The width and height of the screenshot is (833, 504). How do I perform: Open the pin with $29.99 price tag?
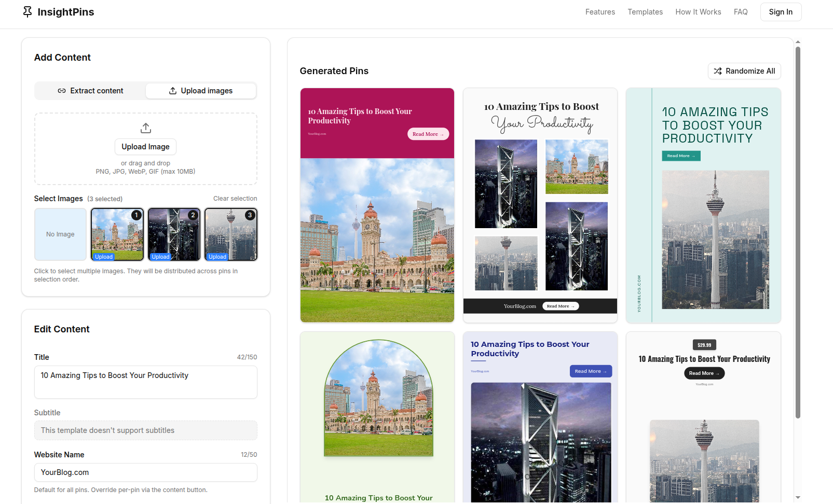(x=703, y=417)
